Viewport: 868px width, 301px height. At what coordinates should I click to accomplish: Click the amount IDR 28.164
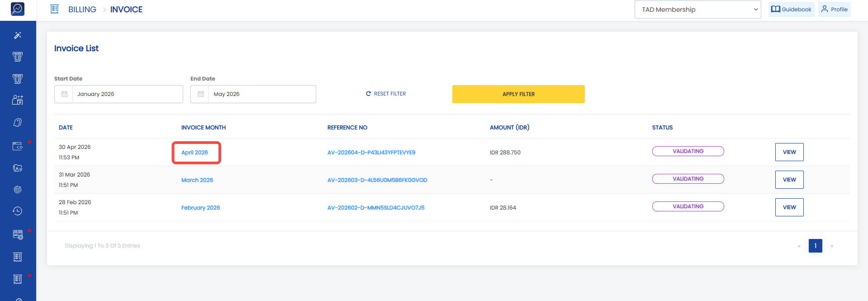coord(503,208)
